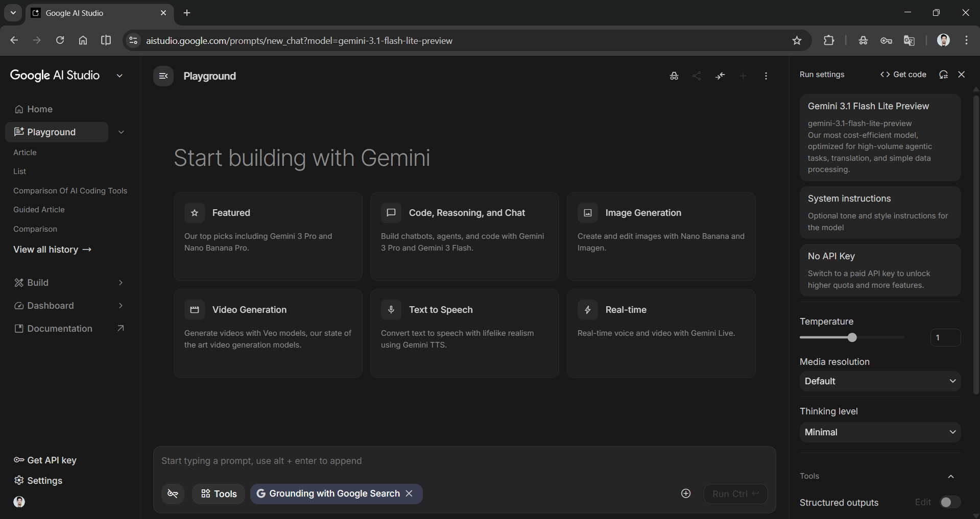Open the Real-time card

661,333
